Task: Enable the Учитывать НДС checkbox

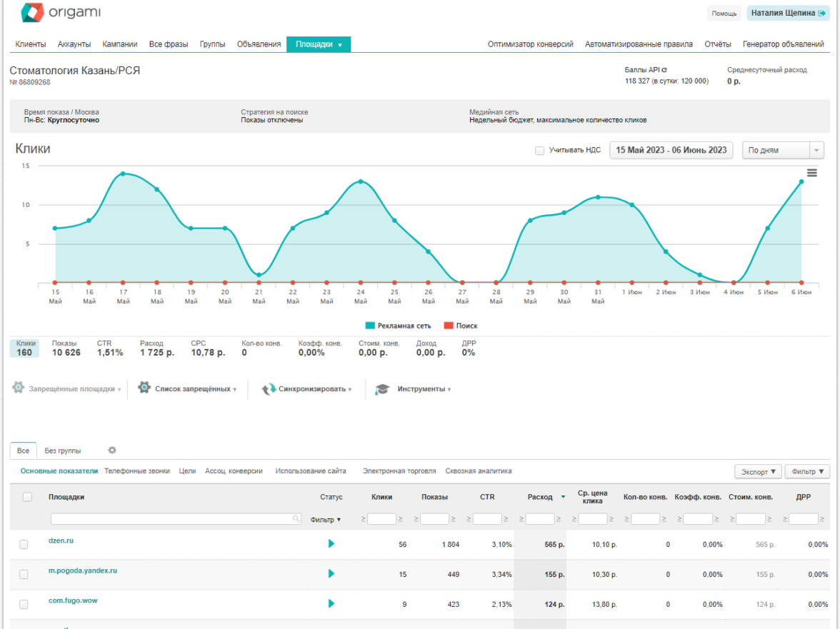Action: click(x=540, y=151)
